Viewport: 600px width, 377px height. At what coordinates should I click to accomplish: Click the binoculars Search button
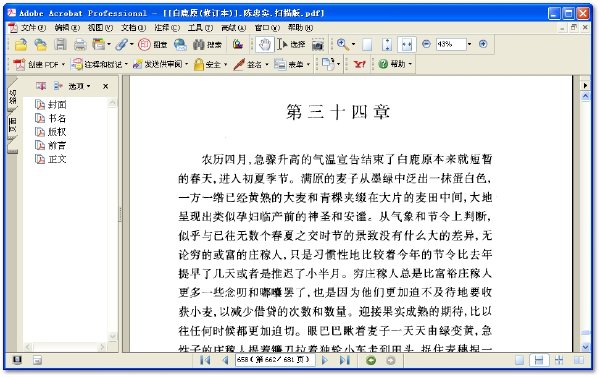pyautogui.click(x=207, y=45)
